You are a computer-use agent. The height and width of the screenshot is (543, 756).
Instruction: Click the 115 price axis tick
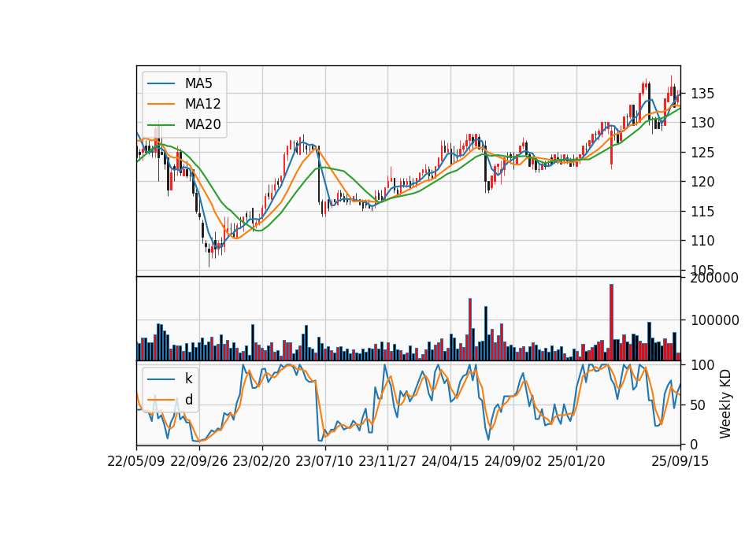coord(702,212)
